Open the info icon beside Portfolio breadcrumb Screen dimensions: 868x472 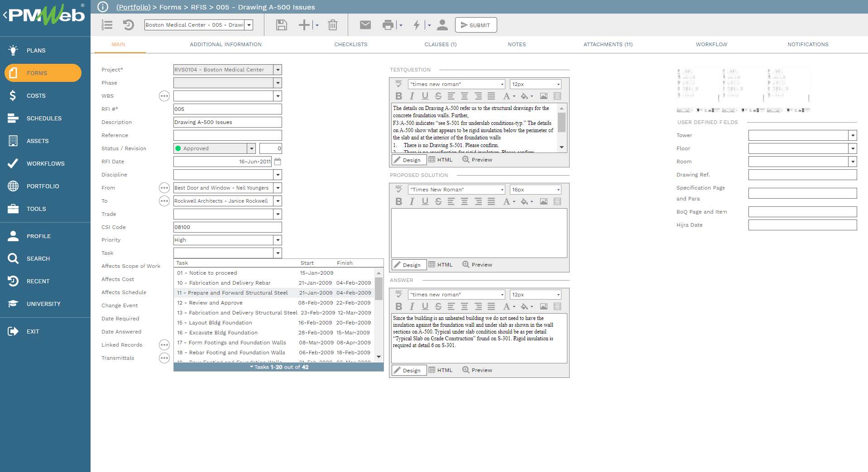(103, 7)
